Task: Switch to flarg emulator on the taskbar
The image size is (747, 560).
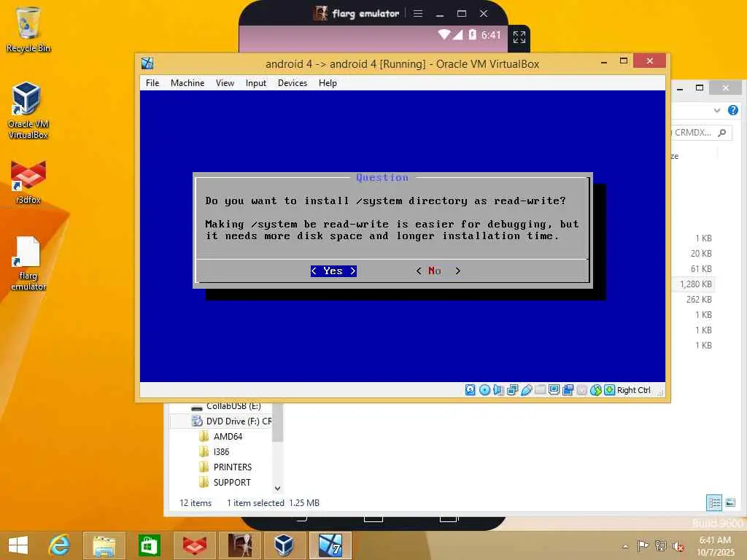Action: tap(239, 545)
